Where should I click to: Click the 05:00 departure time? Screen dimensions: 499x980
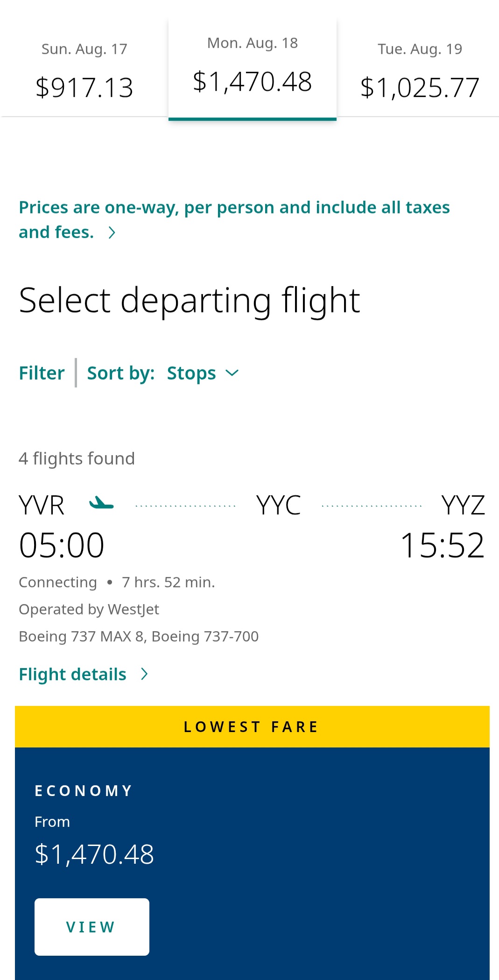click(x=62, y=545)
